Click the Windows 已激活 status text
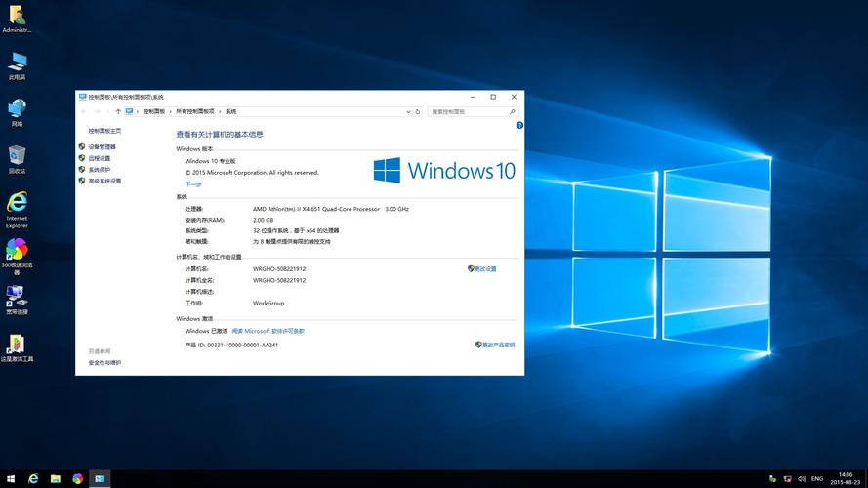The image size is (868, 488). pos(206,331)
